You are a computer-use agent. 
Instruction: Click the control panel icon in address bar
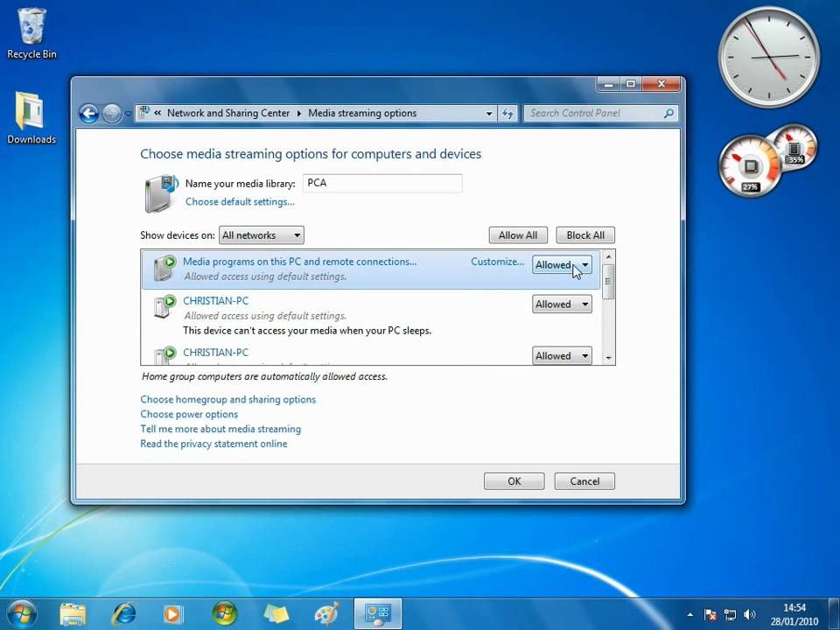click(144, 113)
